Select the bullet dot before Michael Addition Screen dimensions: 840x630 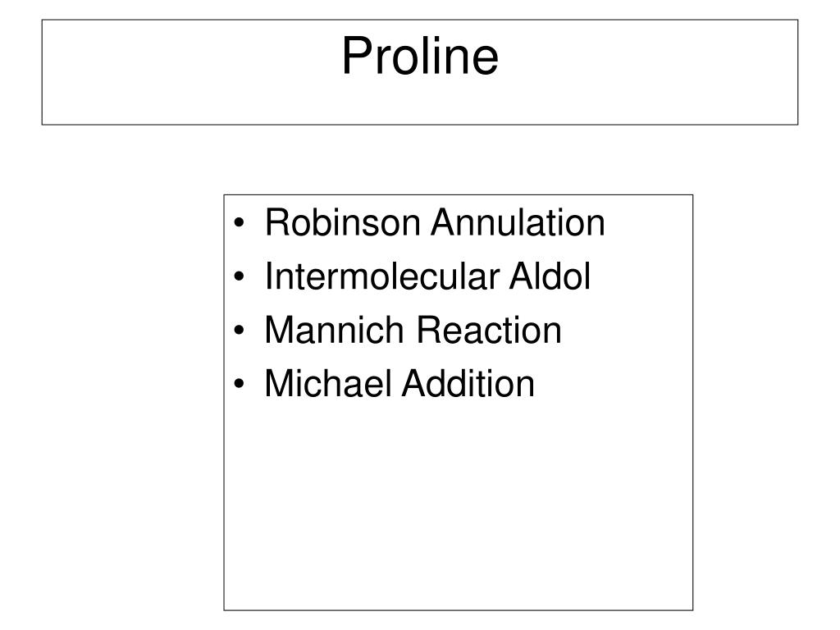(x=239, y=384)
